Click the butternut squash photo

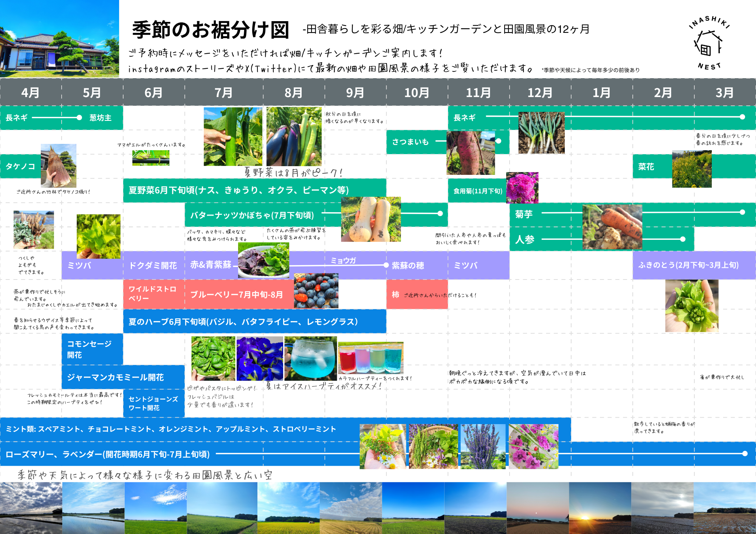coord(370,219)
